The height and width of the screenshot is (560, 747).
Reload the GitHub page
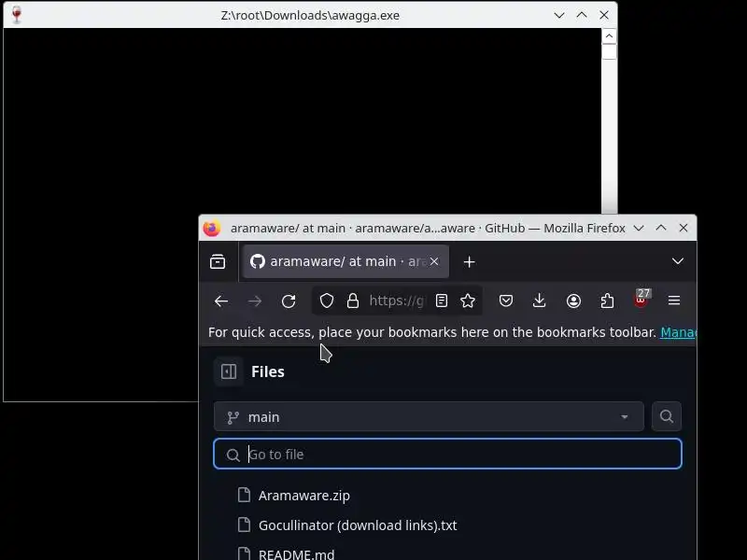pos(289,301)
